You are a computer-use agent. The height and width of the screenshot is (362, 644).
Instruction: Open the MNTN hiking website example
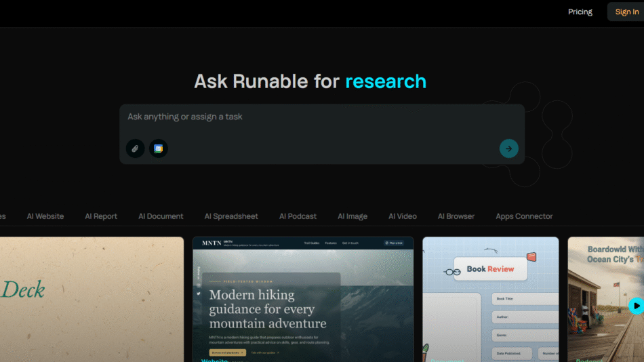point(302,305)
